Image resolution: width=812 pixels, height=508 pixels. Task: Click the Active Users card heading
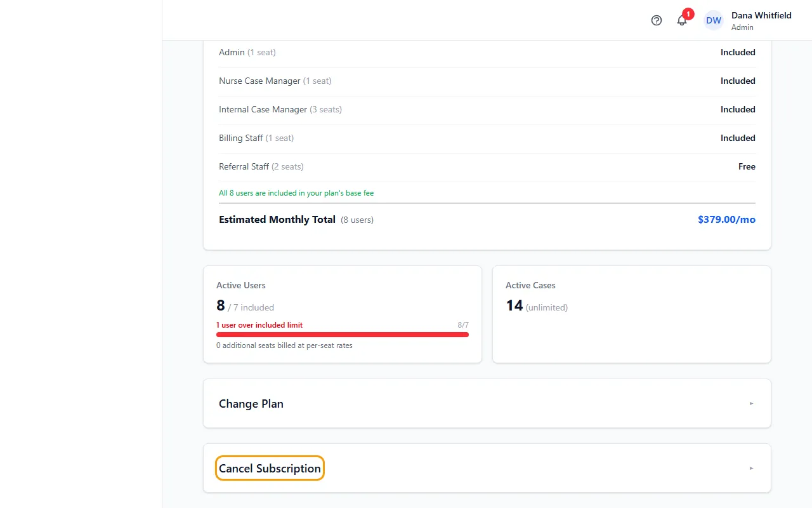click(x=241, y=285)
